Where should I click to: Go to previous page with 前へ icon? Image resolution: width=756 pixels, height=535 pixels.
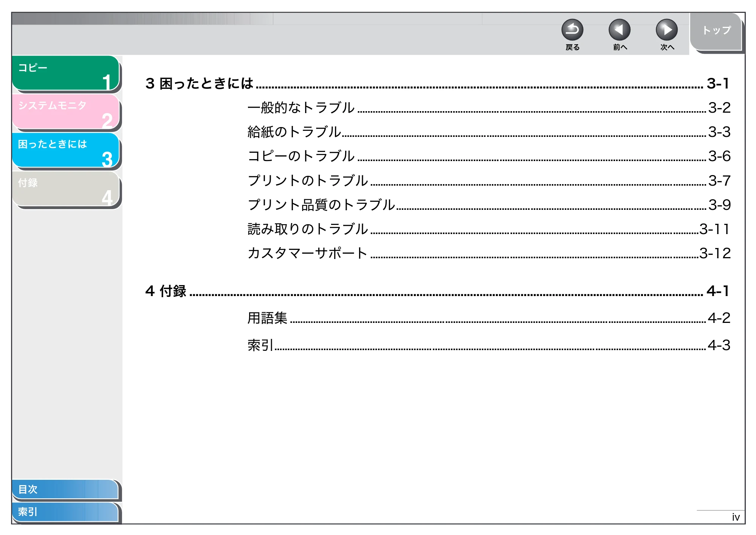[619, 30]
